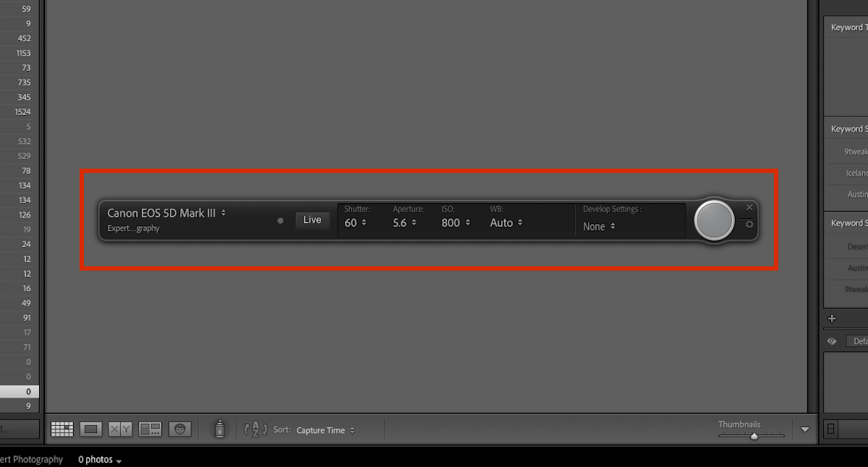The height and width of the screenshot is (467, 868).
Task: Open tethered capture settings gear
Action: click(x=749, y=225)
